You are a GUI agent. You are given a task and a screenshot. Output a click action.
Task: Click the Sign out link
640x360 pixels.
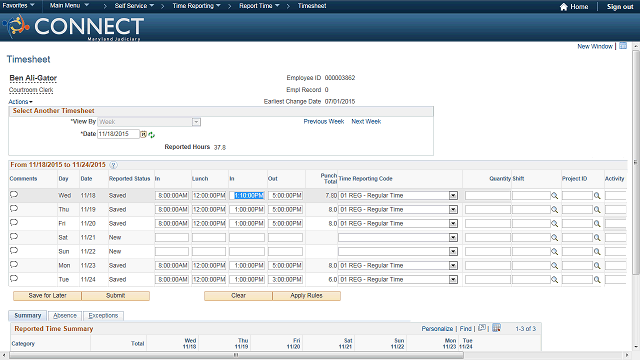pos(620,7)
